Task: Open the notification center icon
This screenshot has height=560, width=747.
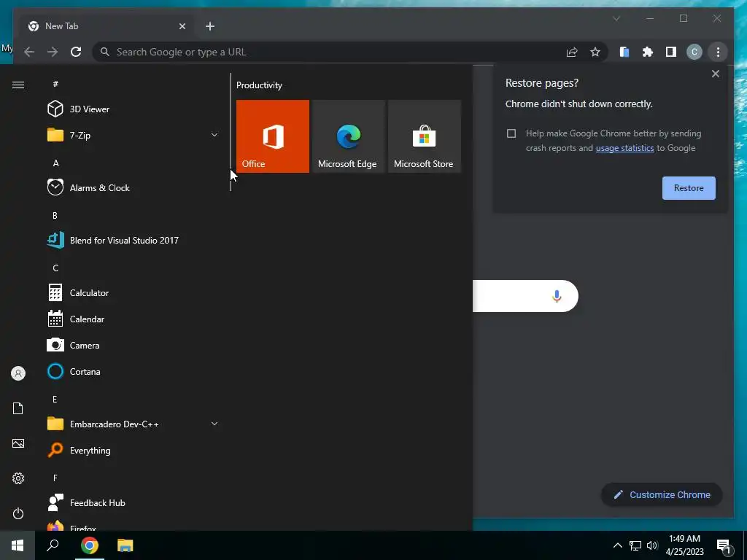Action: click(x=724, y=545)
